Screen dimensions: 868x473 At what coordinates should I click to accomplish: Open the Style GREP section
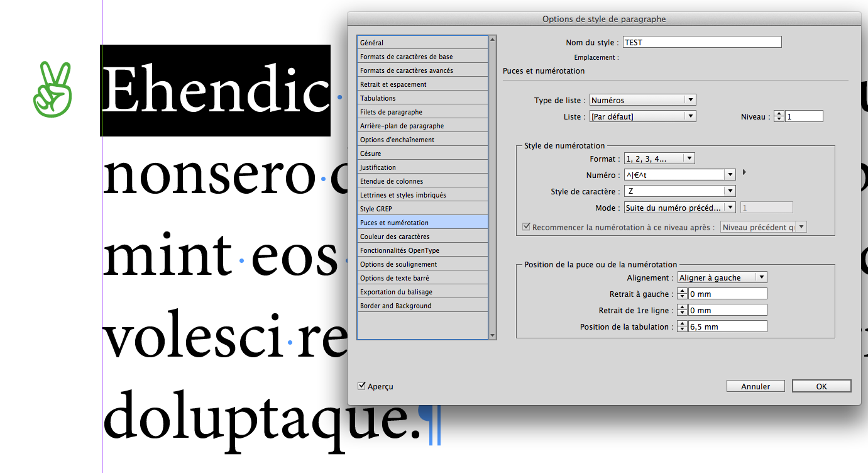[422, 209]
